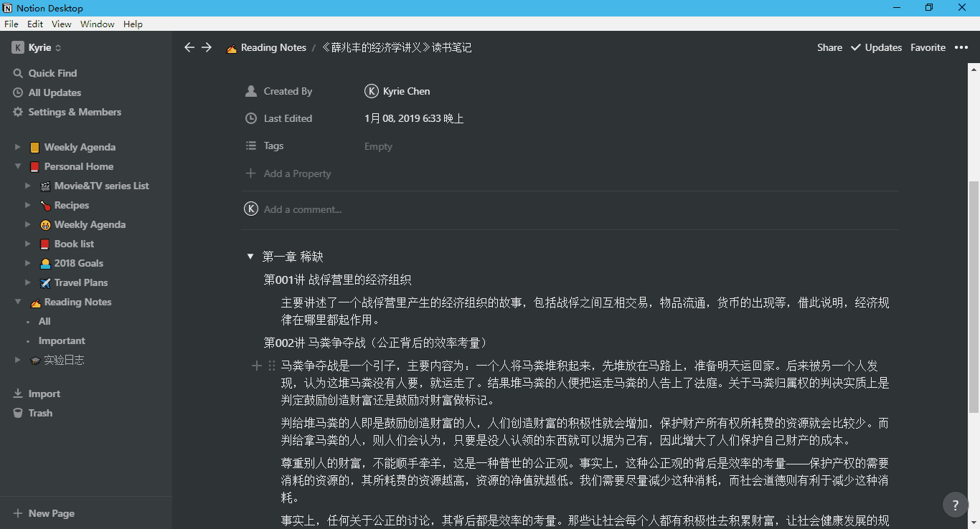Click the Share button
980x529 pixels.
(829, 47)
